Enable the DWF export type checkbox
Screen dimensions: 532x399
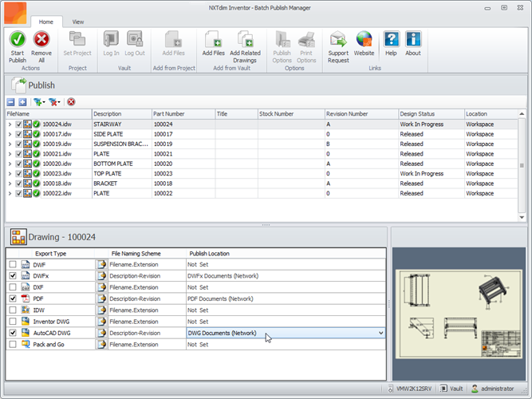(13, 264)
